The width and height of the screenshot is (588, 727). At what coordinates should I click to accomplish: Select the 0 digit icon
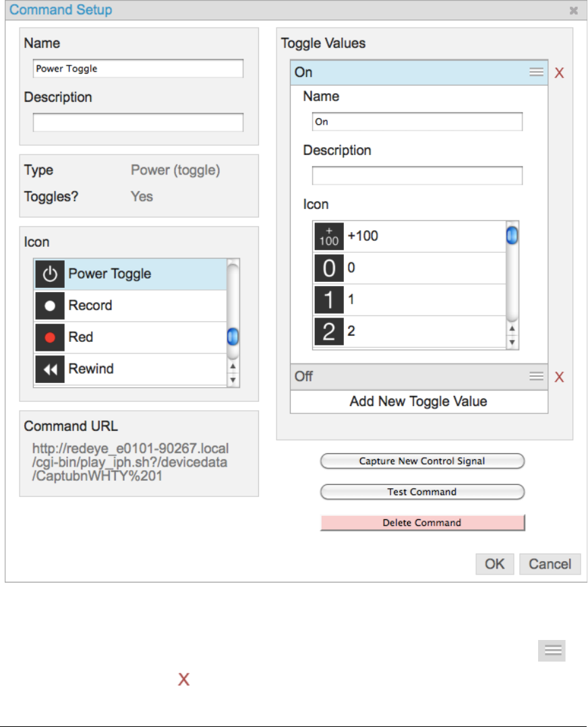click(x=409, y=268)
